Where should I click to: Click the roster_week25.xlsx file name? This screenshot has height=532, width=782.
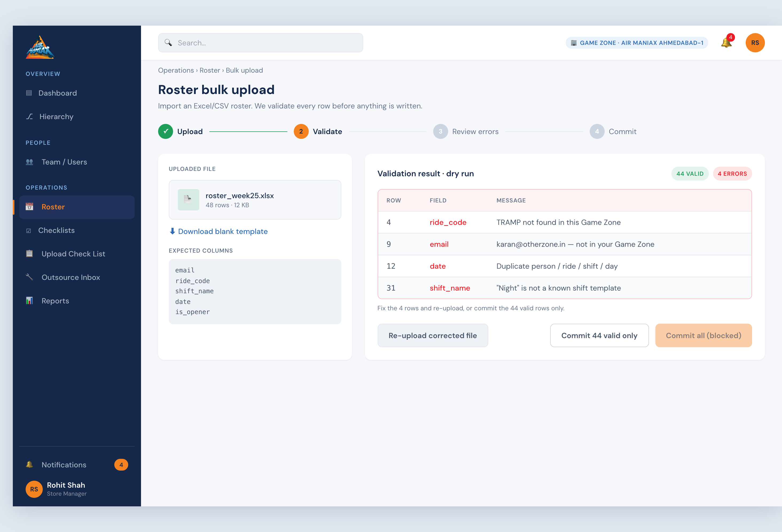240,195
